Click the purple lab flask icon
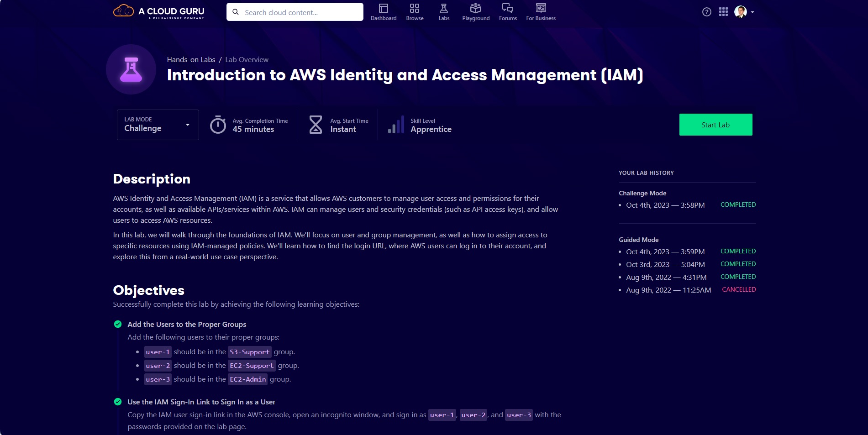868x435 pixels. tap(131, 69)
